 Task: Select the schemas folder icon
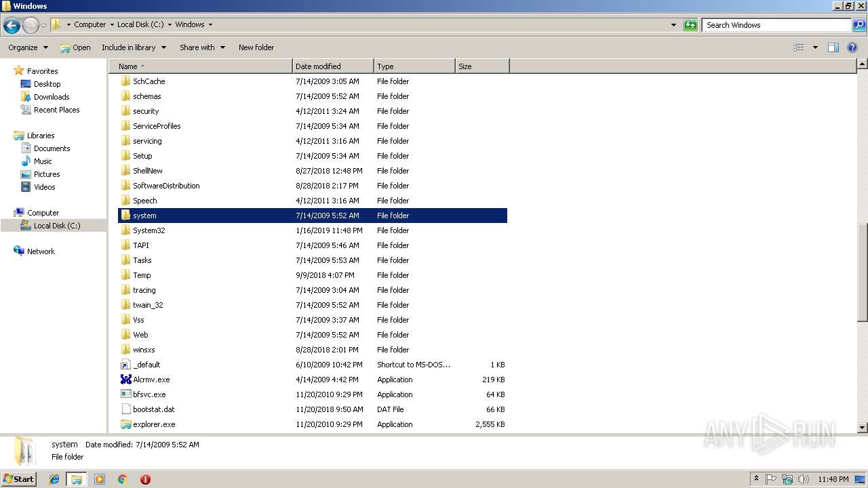pyautogui.click(x=125, y=96)
